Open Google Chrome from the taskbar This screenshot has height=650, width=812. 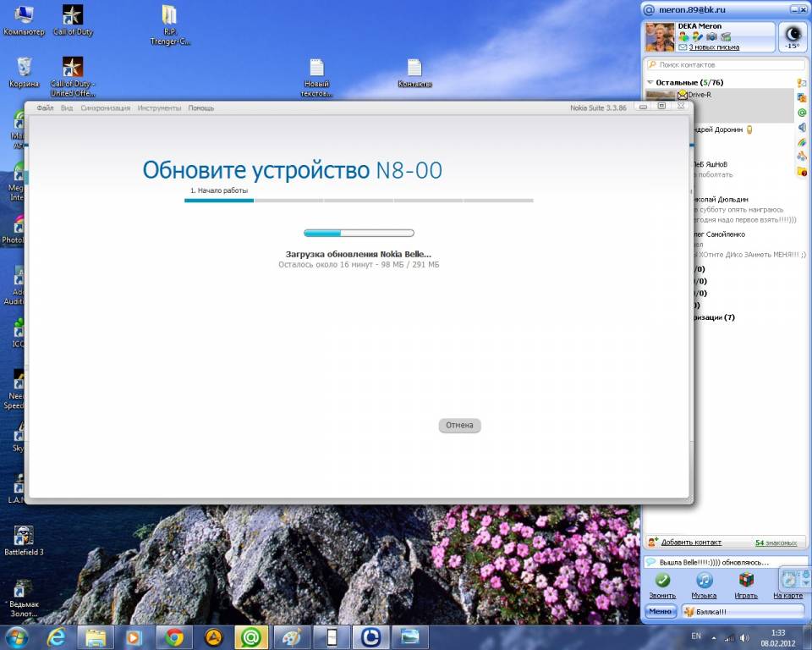[x=174, y=637]
